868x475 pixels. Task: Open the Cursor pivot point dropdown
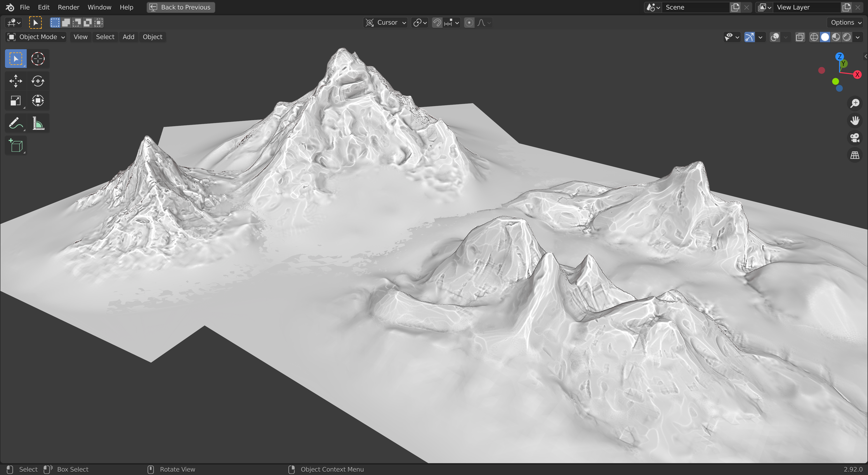[385, 23]
